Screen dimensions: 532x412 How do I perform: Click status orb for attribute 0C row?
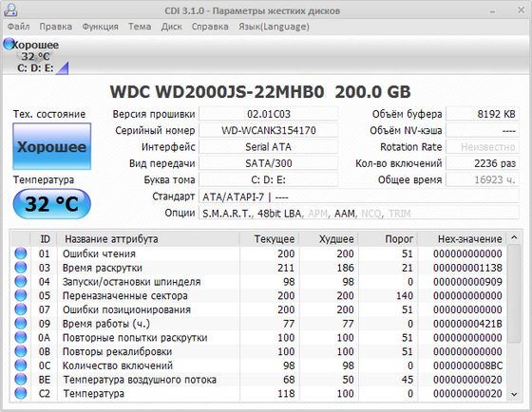tap(21, 365)
